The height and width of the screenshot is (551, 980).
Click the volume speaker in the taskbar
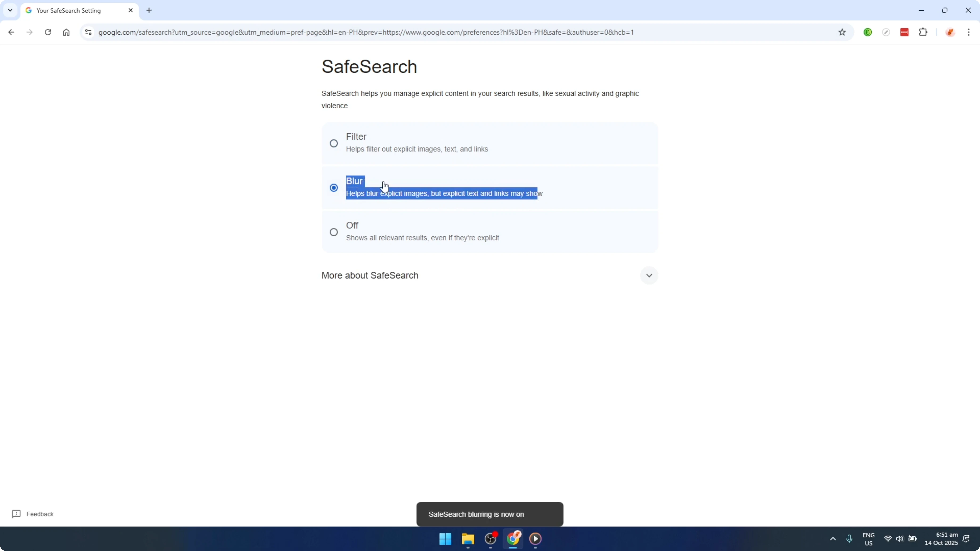900,539
